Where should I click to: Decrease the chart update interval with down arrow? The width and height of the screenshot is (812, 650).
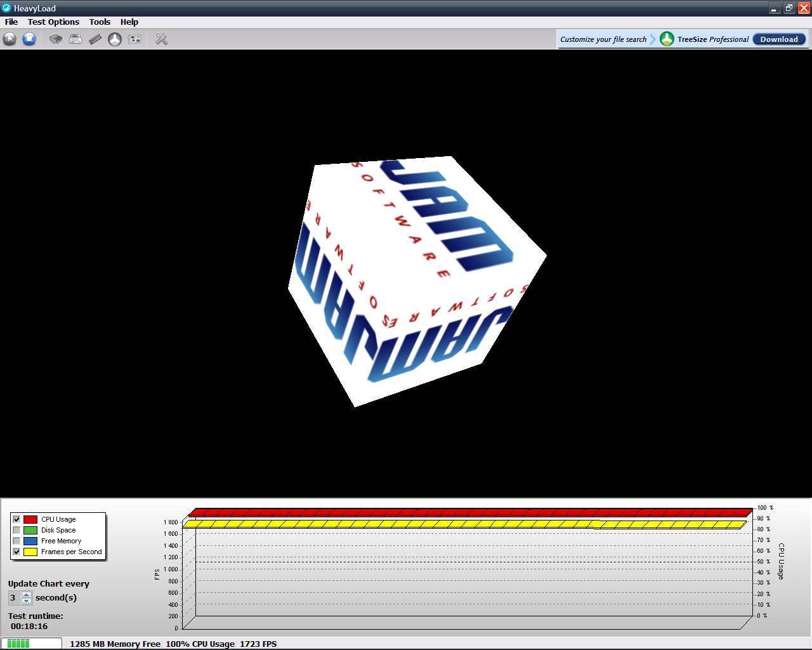27,600
